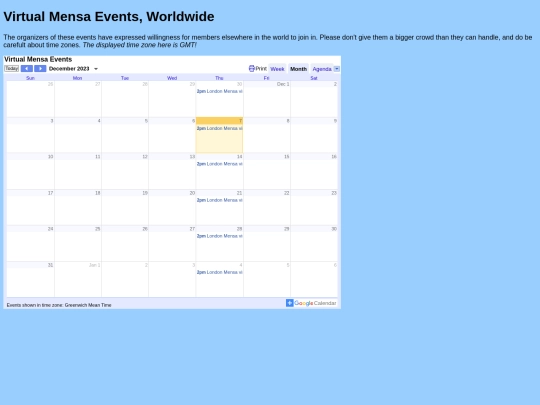Open the London Mensa event on December 21
This screenshot has width=540, height=405.
[x=219, y=200]
